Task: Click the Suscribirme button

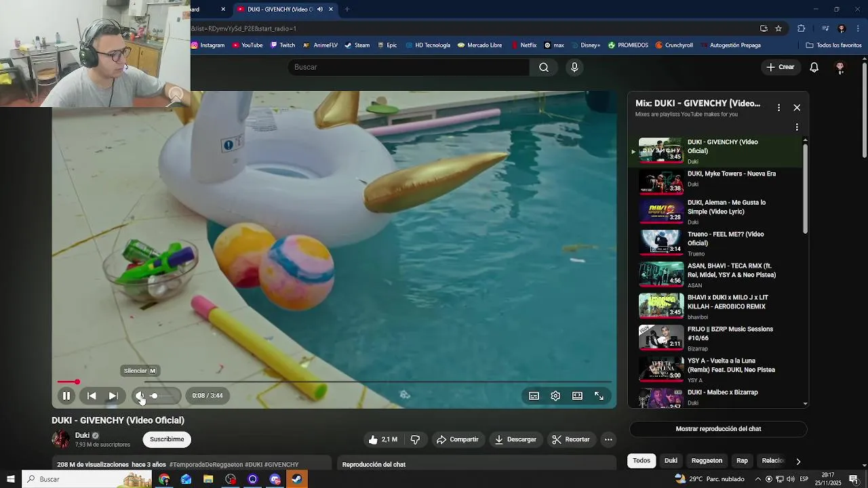Action: tap(167, 439)
